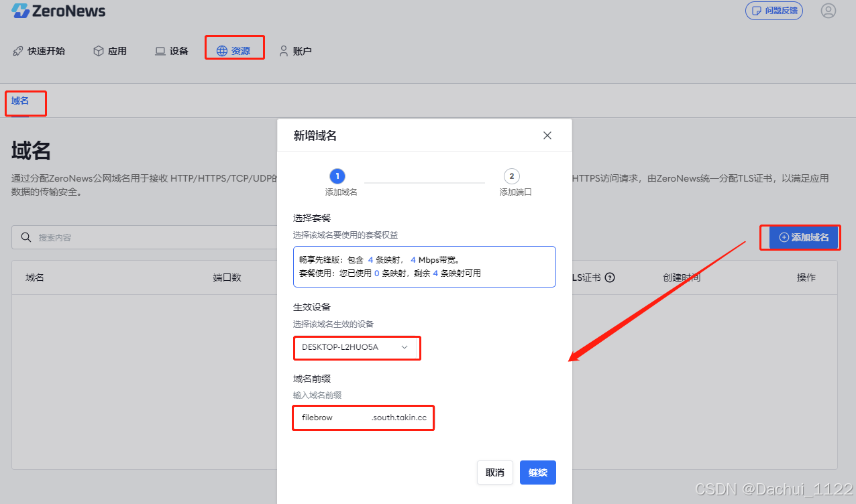Click the 账户 person icon
856x504 pixels.
pos(283,50)
